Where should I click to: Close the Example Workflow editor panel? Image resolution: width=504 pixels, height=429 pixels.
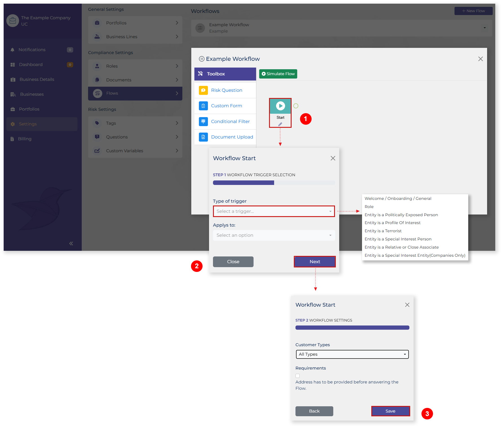coord(480,59)
